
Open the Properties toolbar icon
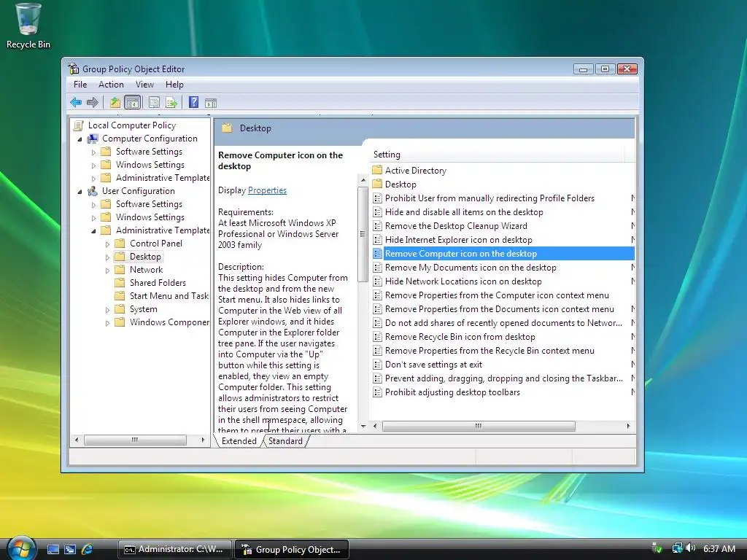coord(154,102)
